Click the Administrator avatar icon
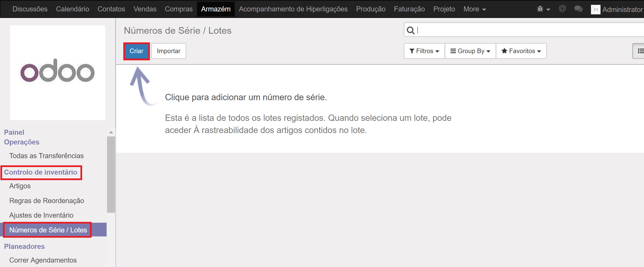Viewport: 644px width, 267px height. [595, 9]
